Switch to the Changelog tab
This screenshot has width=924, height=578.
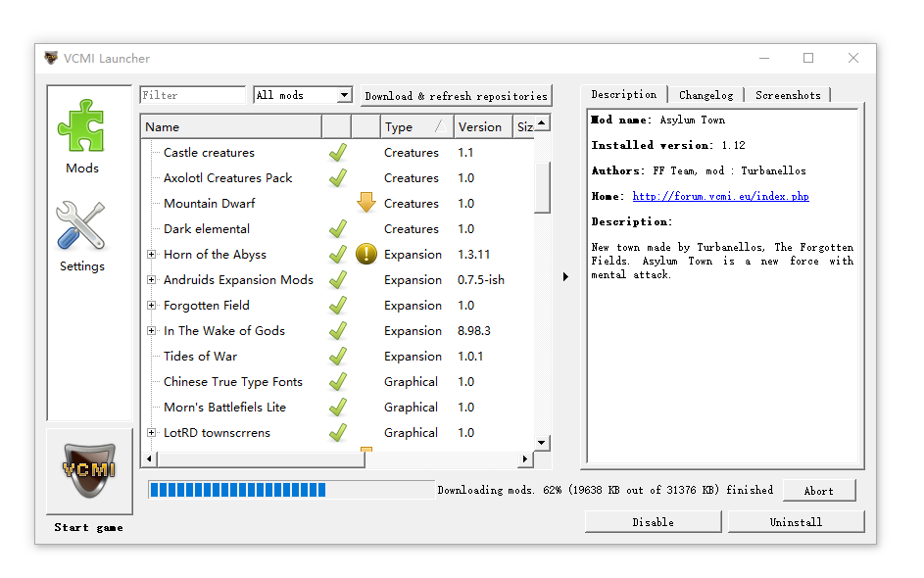(705, 95)
